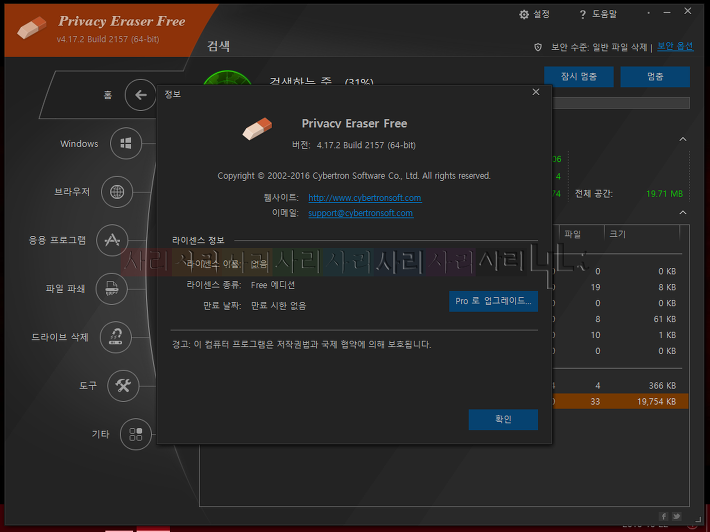Open the browser globe icon

pos(117,192)
